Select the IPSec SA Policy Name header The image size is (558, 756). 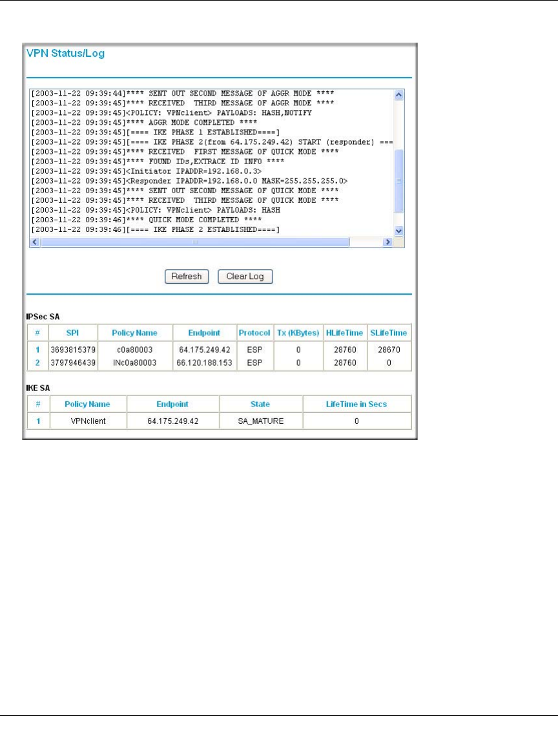[x=134, y=333]
